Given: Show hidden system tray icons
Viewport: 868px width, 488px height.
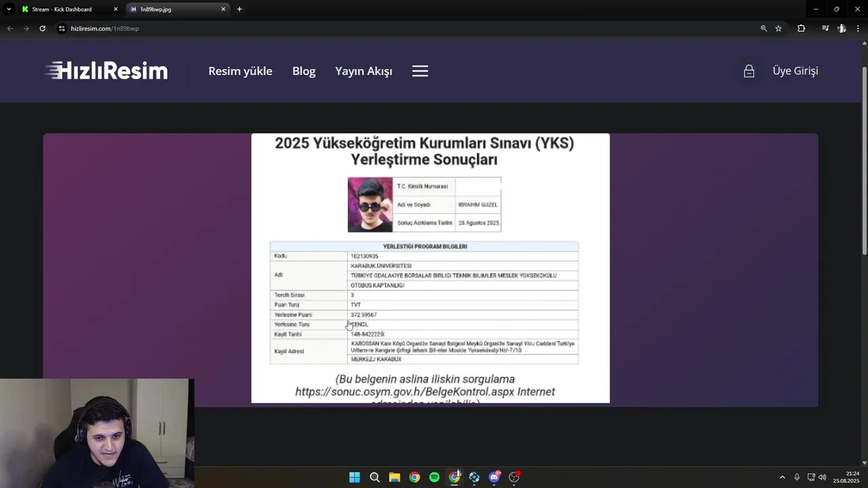Looking at the screenshot, I should pyautogui.click(x=782, y=477).
